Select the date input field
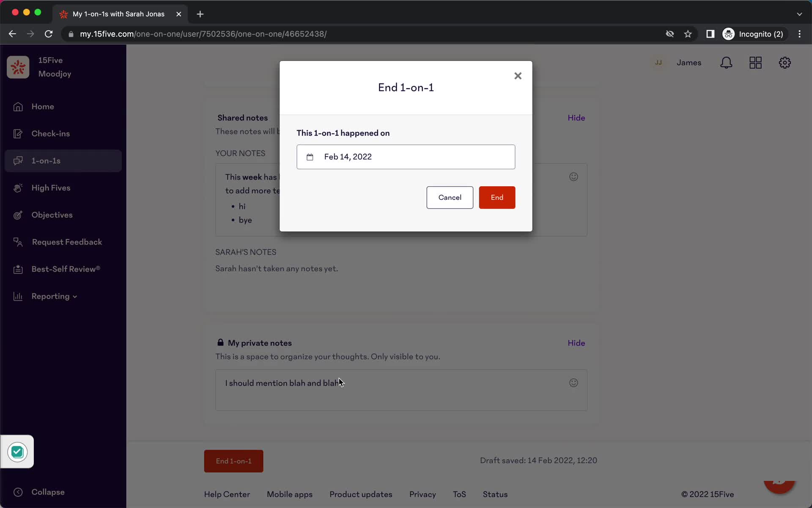Image resolution: width=812 pixels, height=508 pixels. pyautogui.click(x=406, y=156)
